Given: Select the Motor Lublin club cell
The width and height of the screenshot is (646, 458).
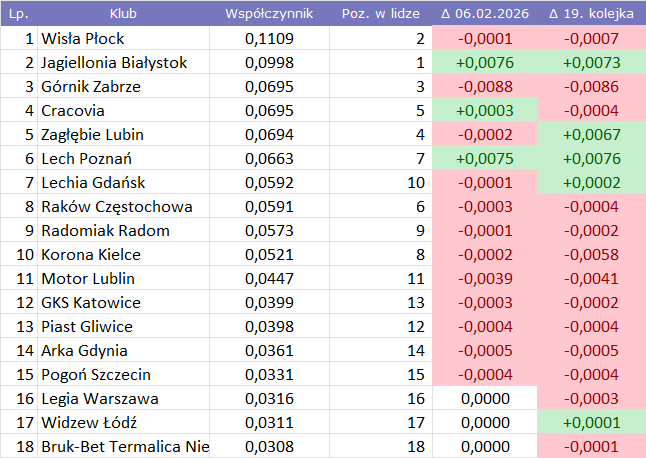Looking at the screenshot, I should [123, 279].
